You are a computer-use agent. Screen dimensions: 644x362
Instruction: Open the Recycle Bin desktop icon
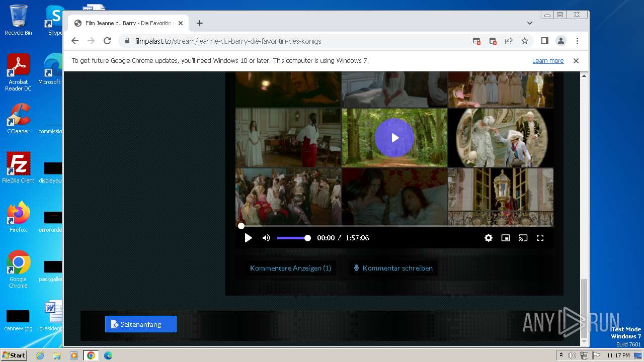[x=18, y=20]
